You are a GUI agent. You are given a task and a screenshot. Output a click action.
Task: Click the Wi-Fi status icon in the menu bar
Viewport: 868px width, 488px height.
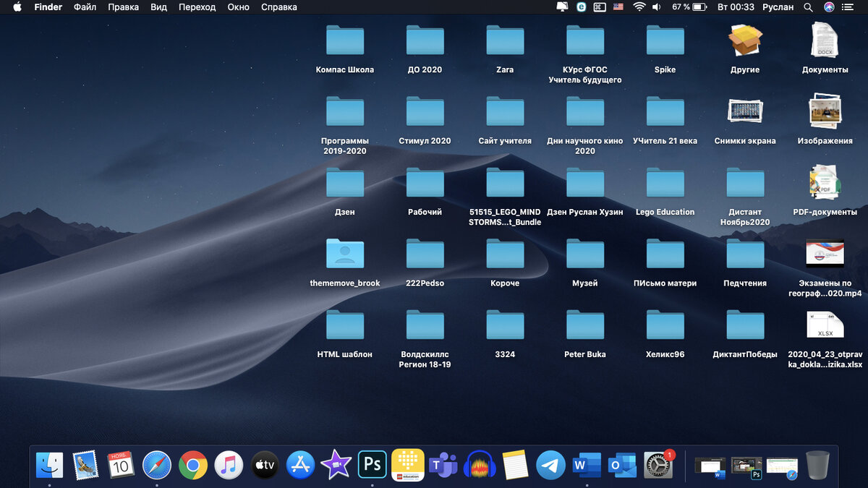(x=639, y=7)
